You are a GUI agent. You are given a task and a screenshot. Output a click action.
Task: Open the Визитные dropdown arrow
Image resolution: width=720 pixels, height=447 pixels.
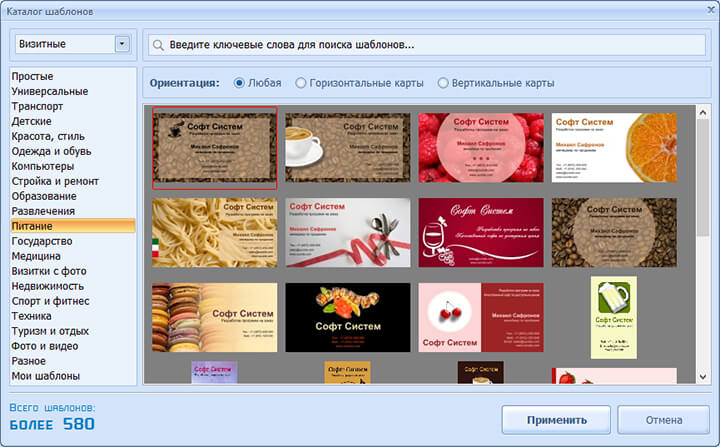coord(122,44)
